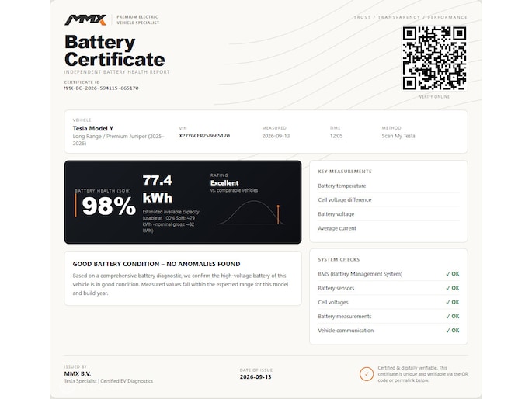Viewport: 532px width, 399px height.
Task: Click the Verify Online label
Action: click(x=434, y=97)
